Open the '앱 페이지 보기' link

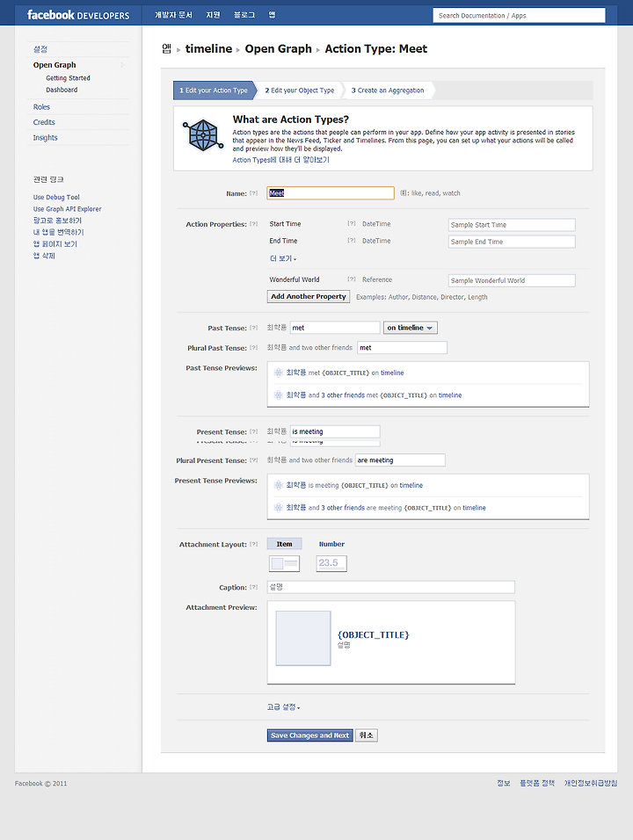[55, 243]
